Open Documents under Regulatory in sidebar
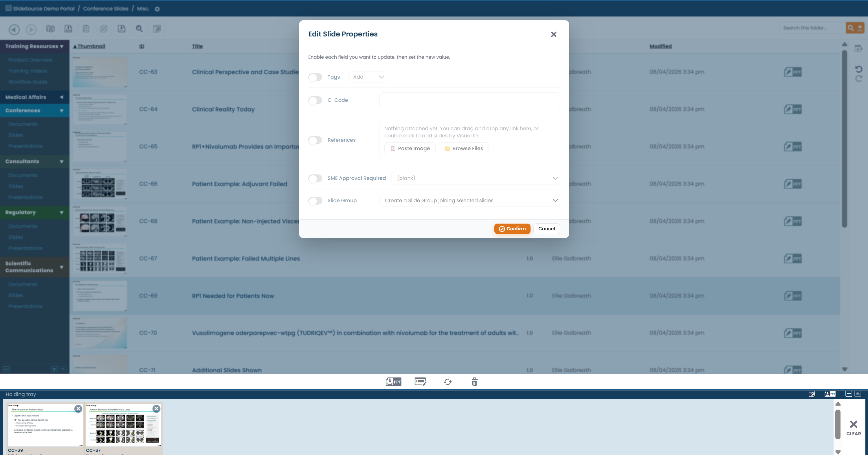Screen dimensions: 868x455 point(23,226)
